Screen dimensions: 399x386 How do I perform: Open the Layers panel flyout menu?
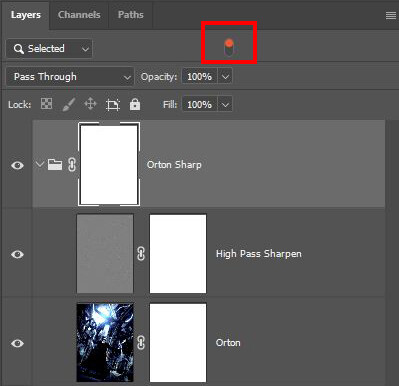pos(391,15)
